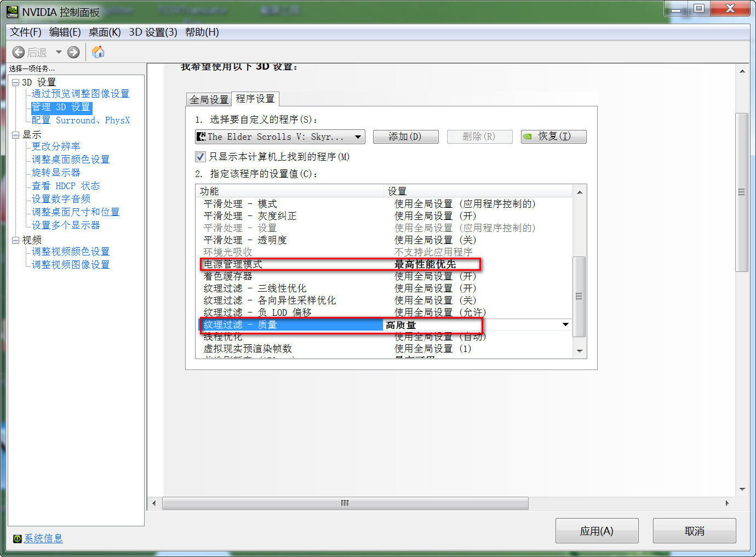The width and height of the screenshot is (756, 557).
Task: Switch to the 全局设置 tab
Action: (x=209, y=99)
